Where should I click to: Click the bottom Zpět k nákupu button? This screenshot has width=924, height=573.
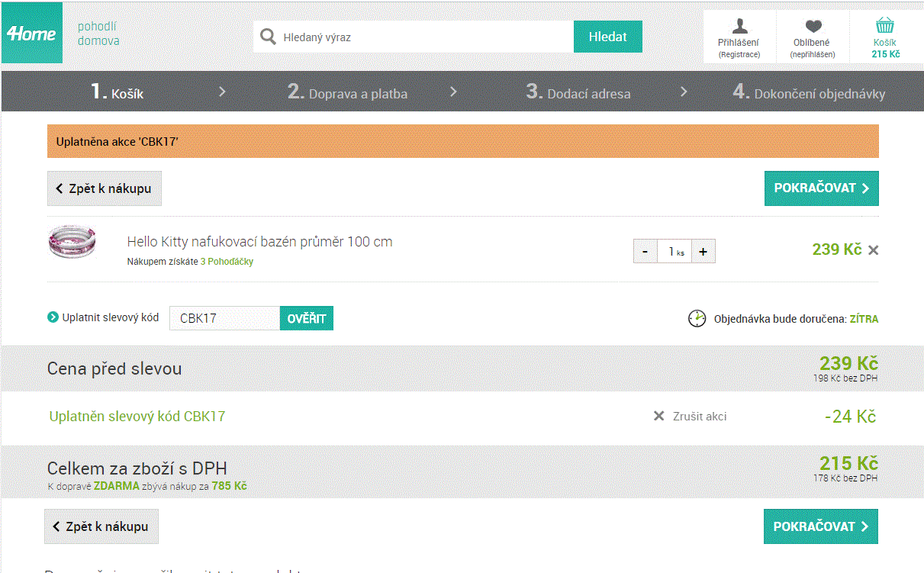pyautogui.click(x=101, y=526)
